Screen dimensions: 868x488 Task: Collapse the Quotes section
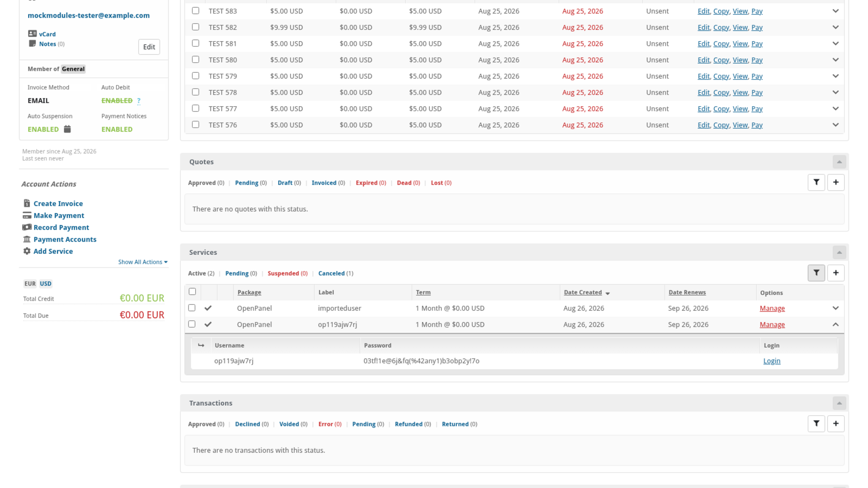click(x=839, y=162)
